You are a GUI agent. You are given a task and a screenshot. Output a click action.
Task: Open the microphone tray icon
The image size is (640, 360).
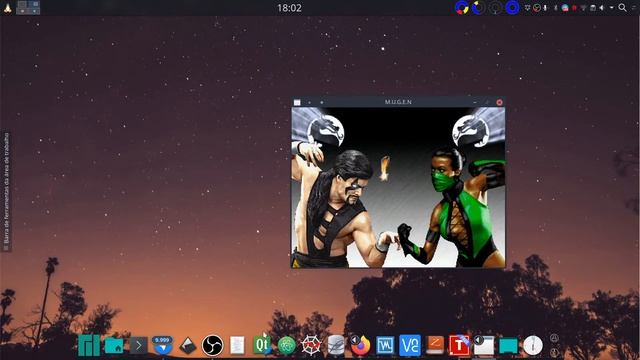pos(545,8)
